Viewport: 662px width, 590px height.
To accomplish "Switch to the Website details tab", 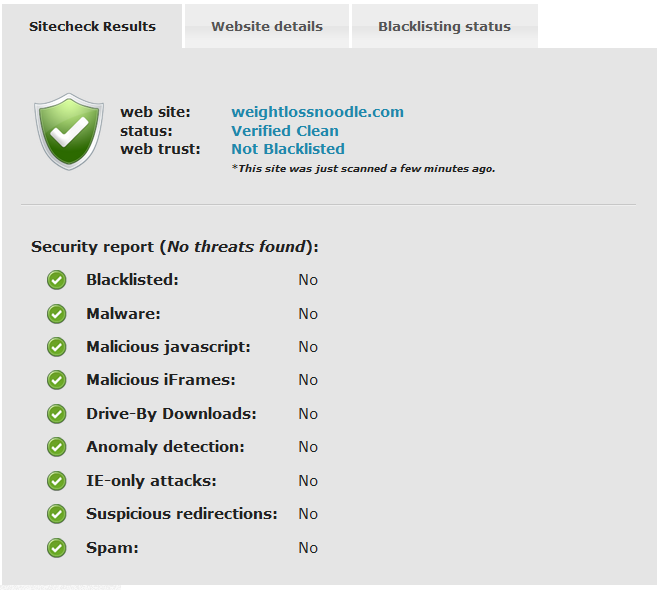I will [x=267, y=26].
